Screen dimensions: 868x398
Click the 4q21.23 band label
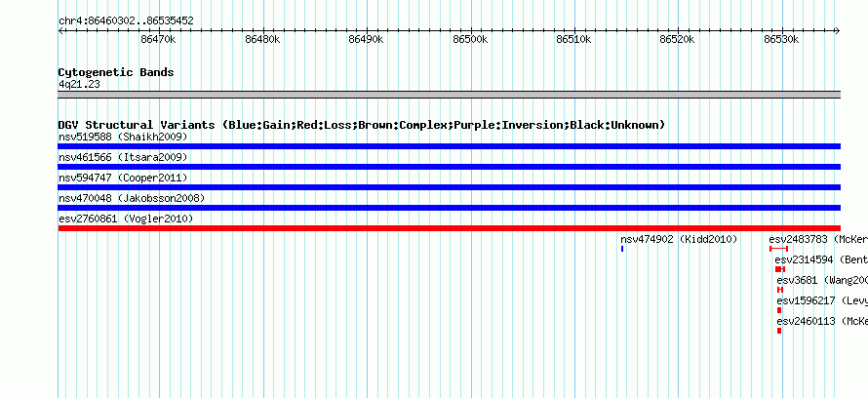point(79,85)
